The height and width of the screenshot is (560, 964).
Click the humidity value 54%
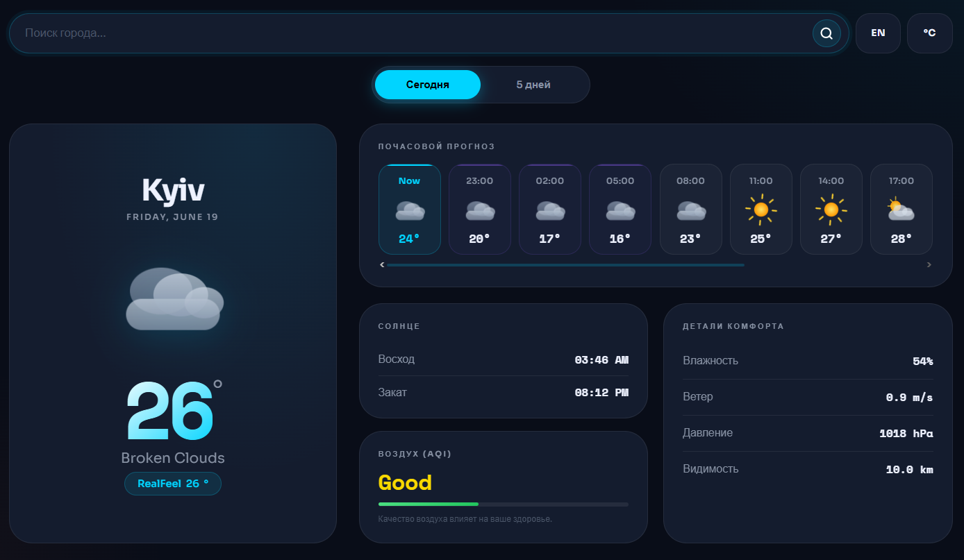click(923, 361)
